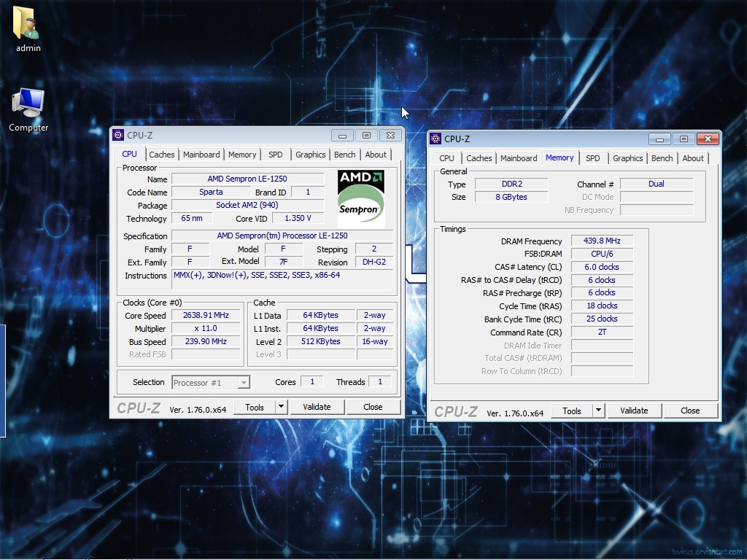Open the Tools dropdown arrow in left CPU-Z window
This screenshot has width=747, height=560.
(281, 407)
